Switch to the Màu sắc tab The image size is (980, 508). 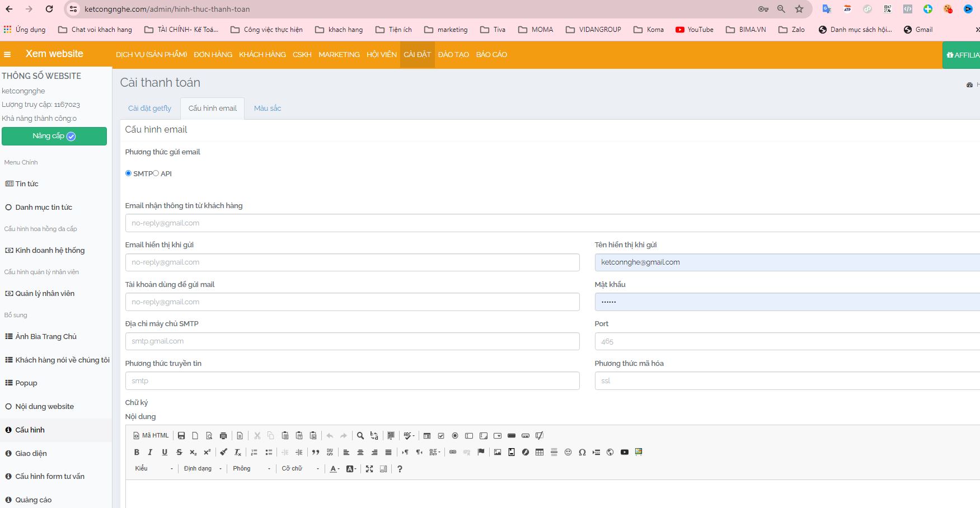tap(268, 109)
